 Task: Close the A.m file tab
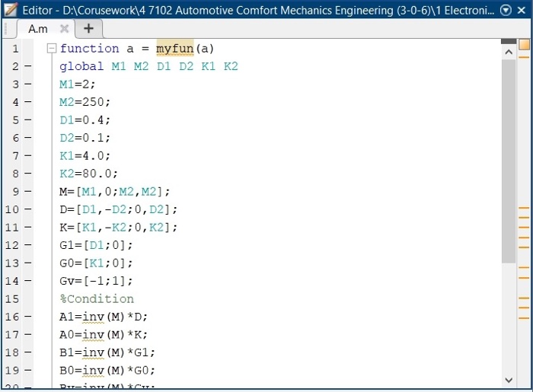click(64, 29)
